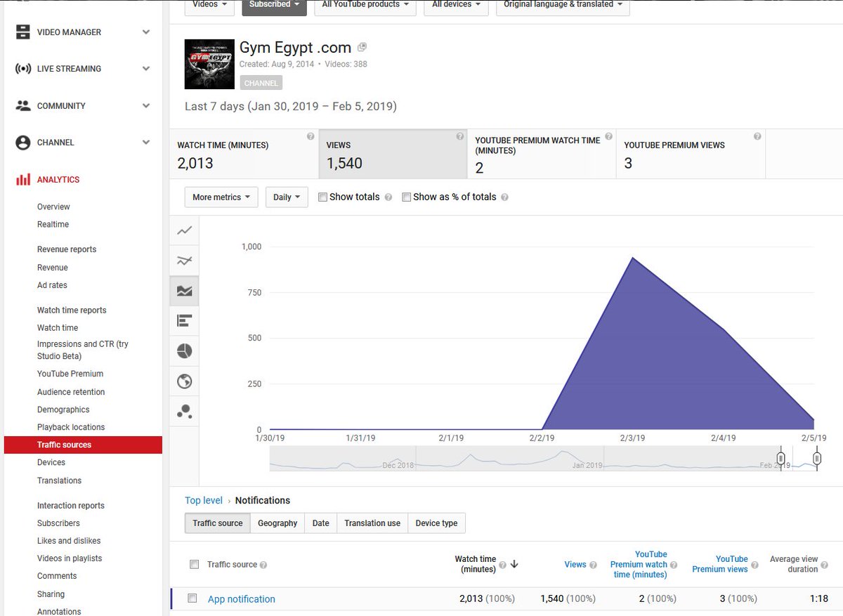
Task: Click the Gym Egypt channel thumbnail
Action: pyautogui.click(x=209, y=64)
